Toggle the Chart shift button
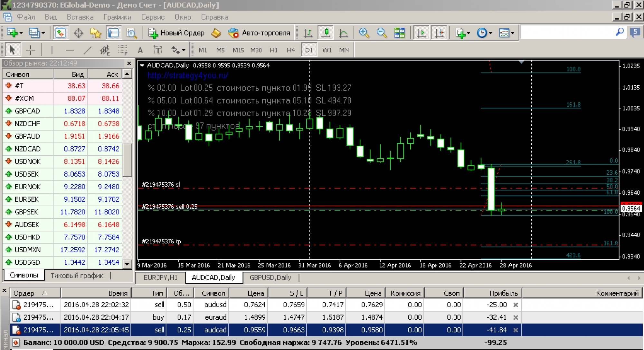The width and height of the screenshot is (644, 350). click(439, 33)
